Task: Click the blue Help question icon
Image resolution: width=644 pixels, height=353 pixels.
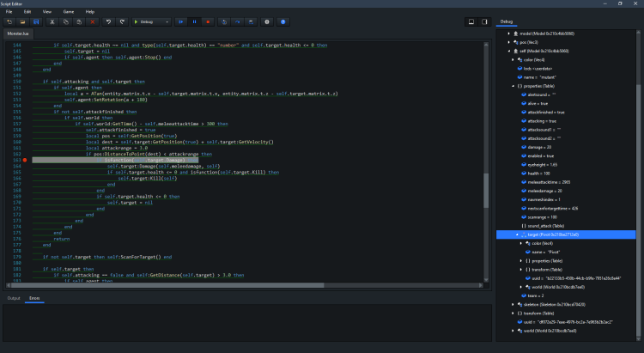Action: (x=283, y=21)
